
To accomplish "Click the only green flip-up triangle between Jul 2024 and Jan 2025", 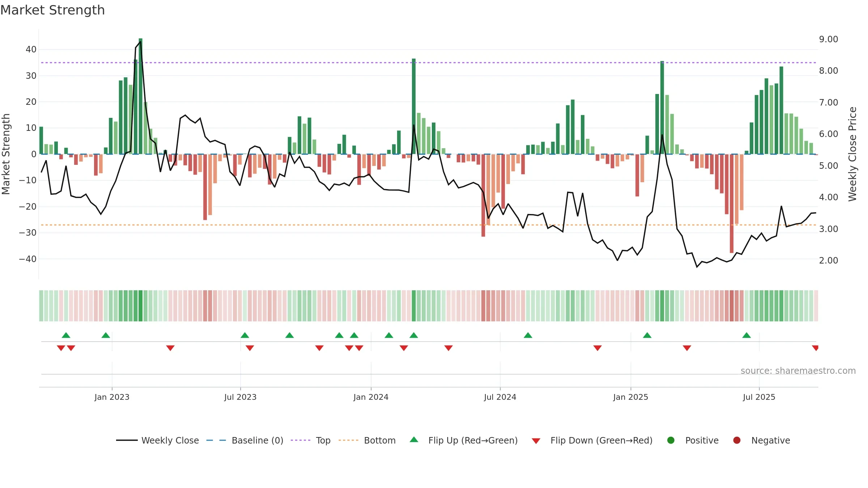I will (528, 335).
